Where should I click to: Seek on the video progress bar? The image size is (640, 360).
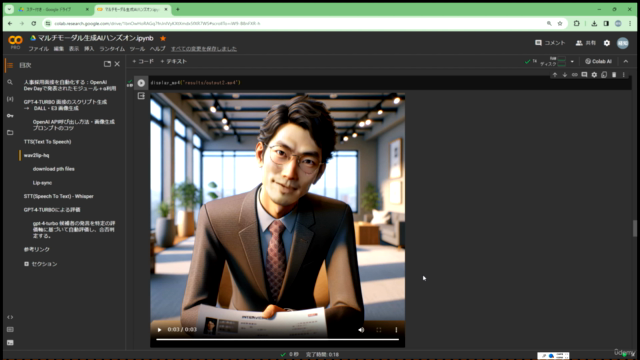(x=278, y=339)
